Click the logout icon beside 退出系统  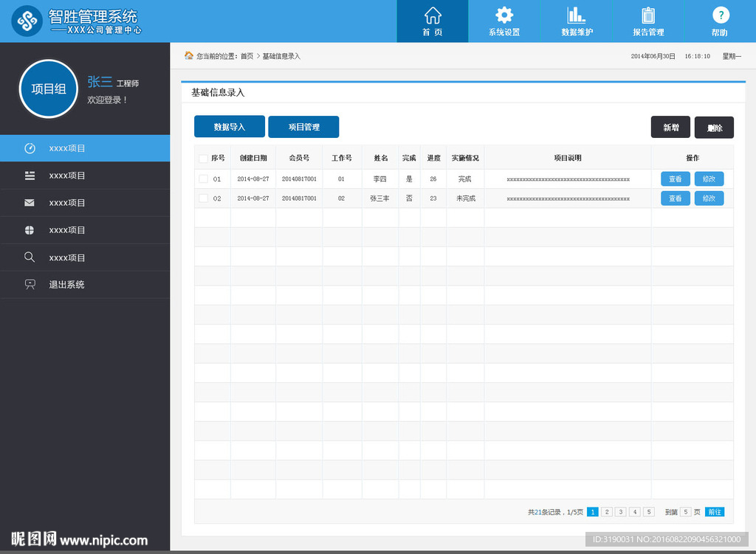[x=30, y=285]
